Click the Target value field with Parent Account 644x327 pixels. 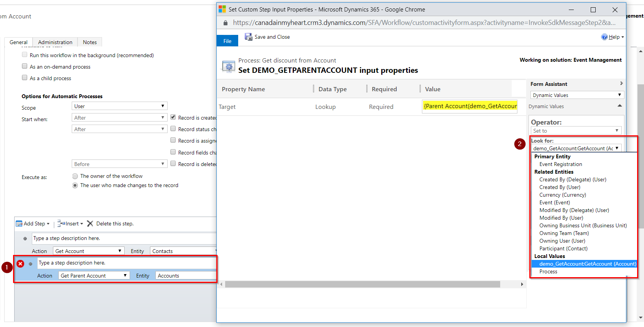[470, 106]
